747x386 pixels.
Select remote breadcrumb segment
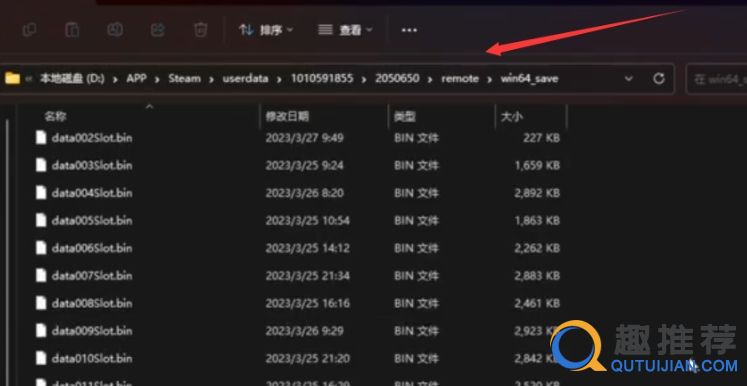point(460,79)
